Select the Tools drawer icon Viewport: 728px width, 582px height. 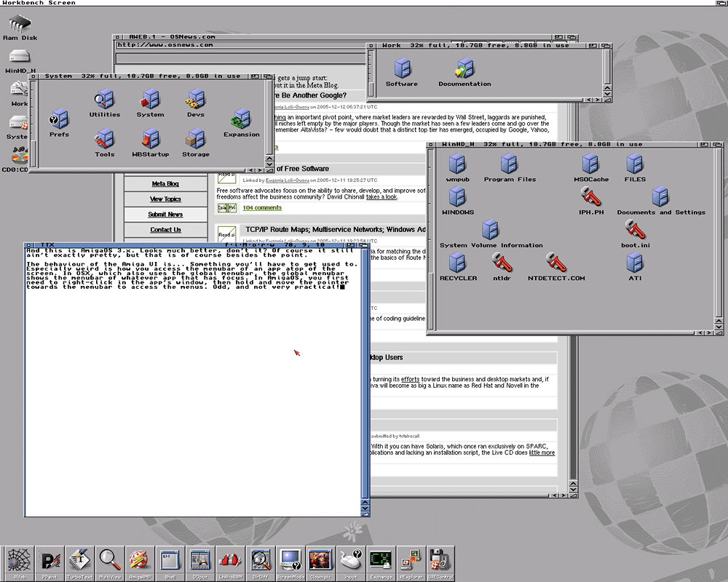pos(104,143)
